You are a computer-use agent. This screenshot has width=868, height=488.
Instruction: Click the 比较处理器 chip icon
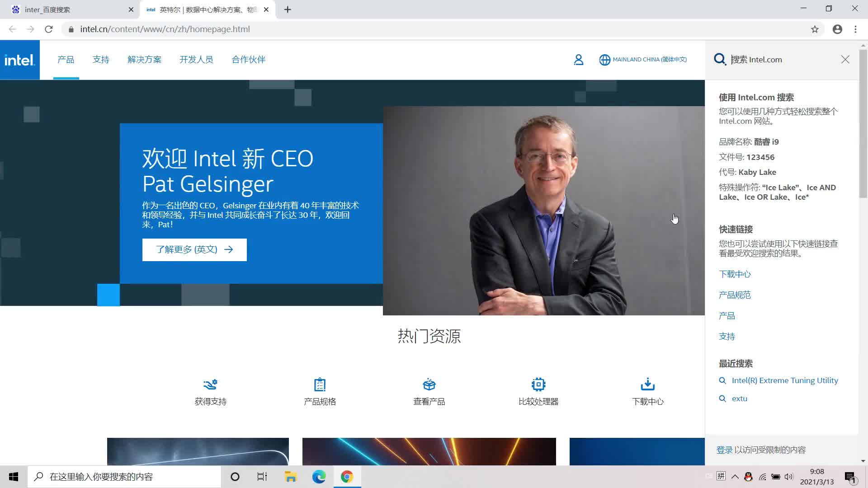point(538,385)
